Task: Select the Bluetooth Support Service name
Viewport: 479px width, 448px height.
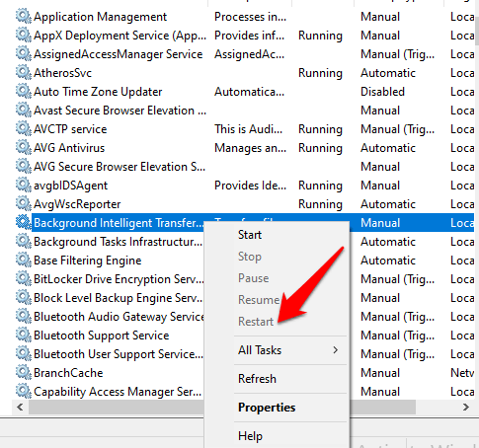Action: tap(102, 336)
